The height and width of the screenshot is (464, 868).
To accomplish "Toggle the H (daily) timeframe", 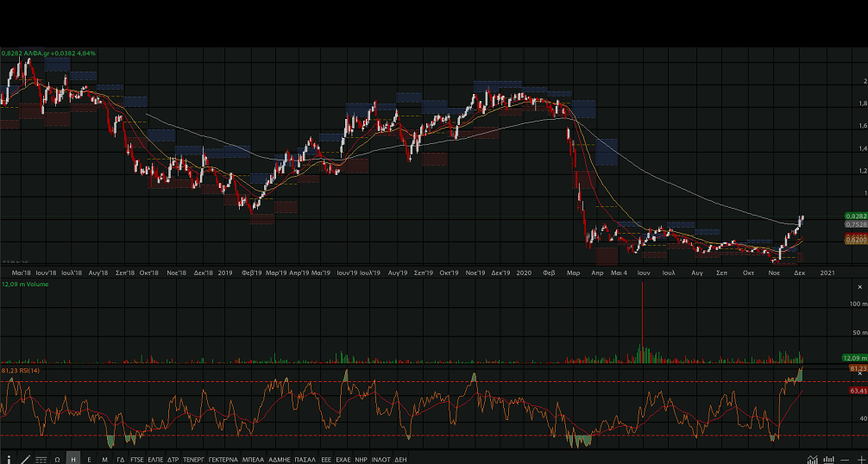I will [x=73, y=459].
